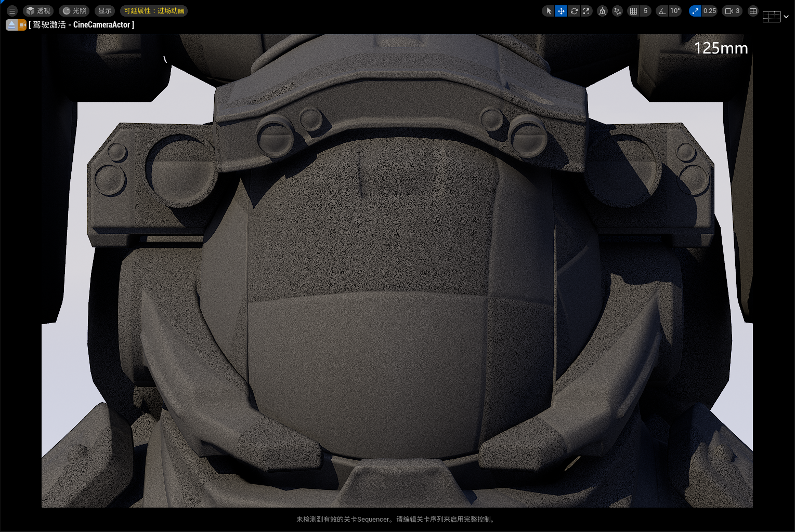Image resolution: width=795 pixels, height=532 pixels.
Task: Click the surface snapping icon
Action: click(617, 11)
